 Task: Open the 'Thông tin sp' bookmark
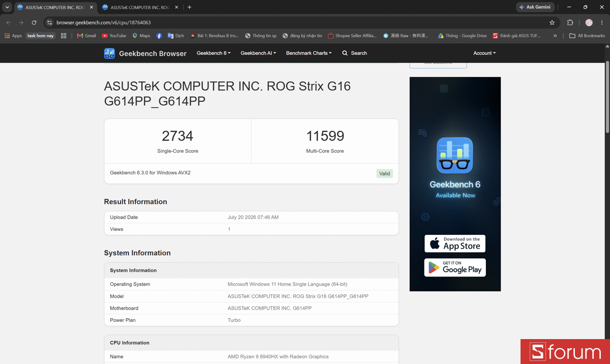261,36
